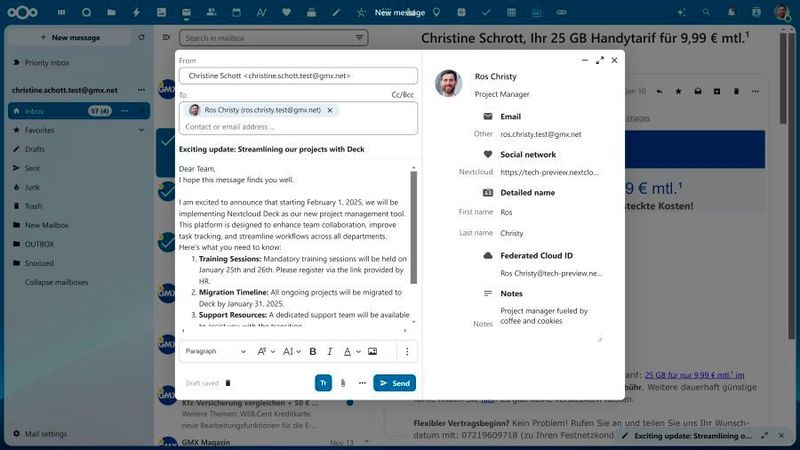Open the Drafts mailbox
This screenshot has height=450, width=800.
[35, 149]
